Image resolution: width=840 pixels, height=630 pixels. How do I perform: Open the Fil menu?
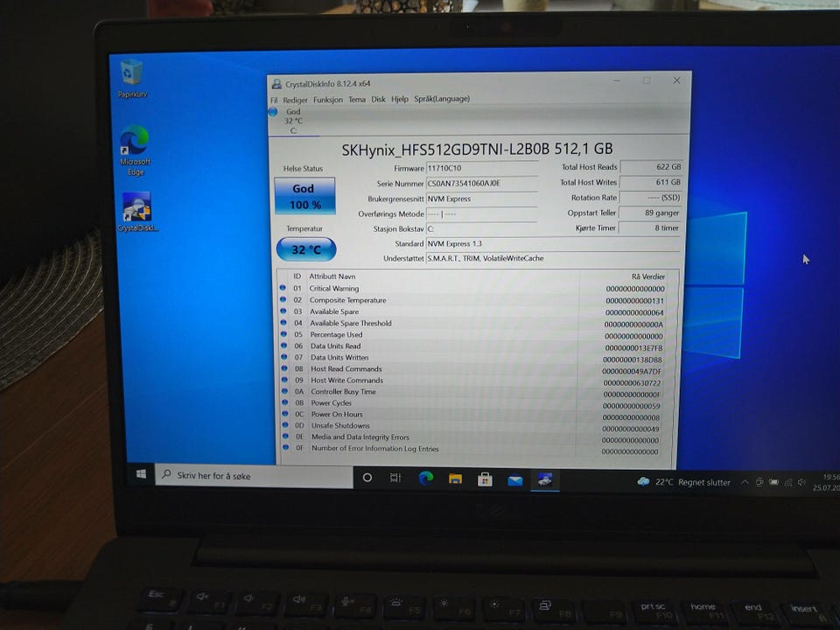coord(274,100)
